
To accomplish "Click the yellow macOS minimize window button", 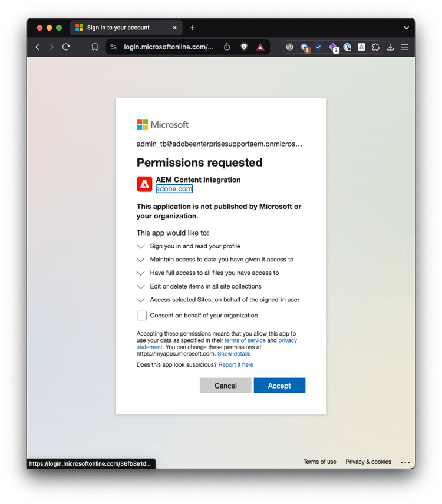I will tap(50, 28).
